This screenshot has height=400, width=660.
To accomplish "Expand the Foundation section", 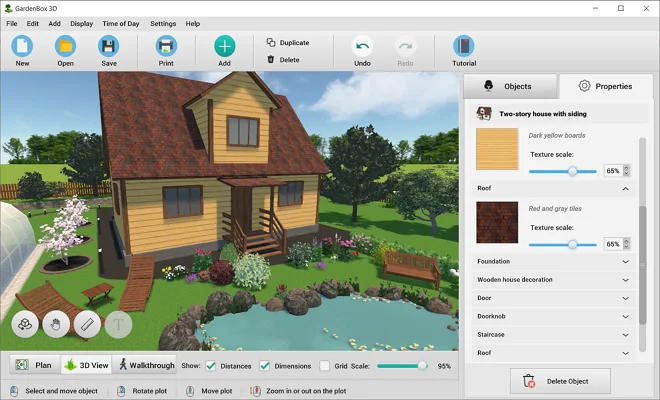I will (x=553, y=261).
